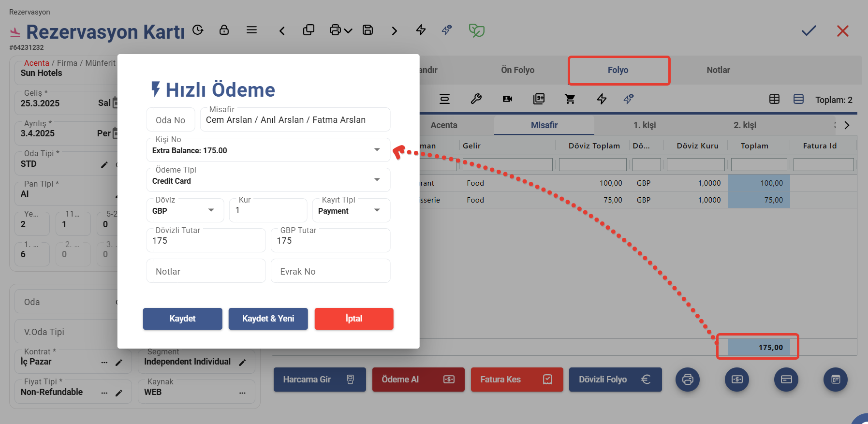The height and width of the screenshot is (424, 868).
Task: Click the Notlar input field in dialog
Action: [206, 271]
